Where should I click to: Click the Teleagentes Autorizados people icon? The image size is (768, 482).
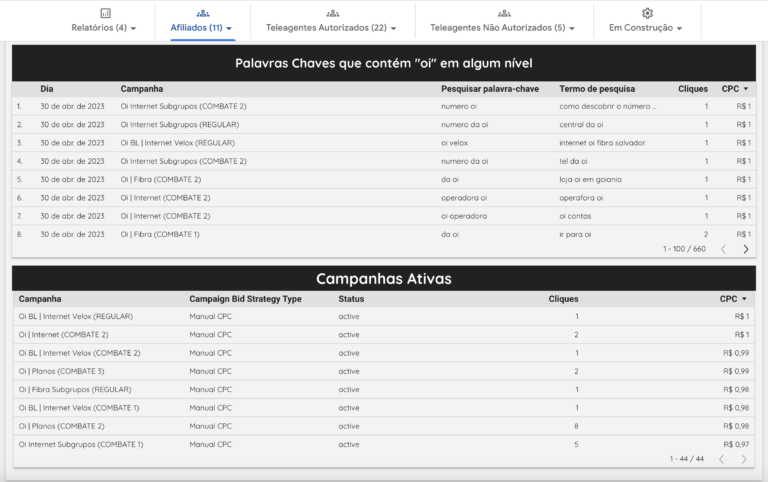click(x=330, y=13)
